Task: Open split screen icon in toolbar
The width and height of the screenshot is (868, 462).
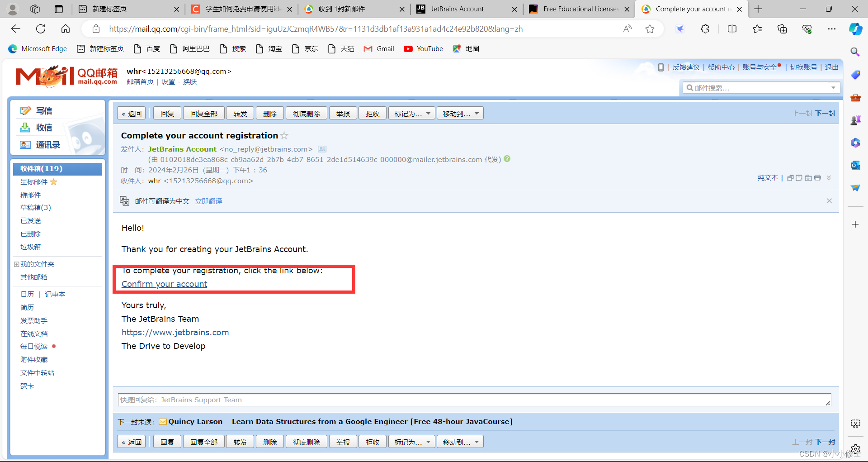Action: [732, 29]
